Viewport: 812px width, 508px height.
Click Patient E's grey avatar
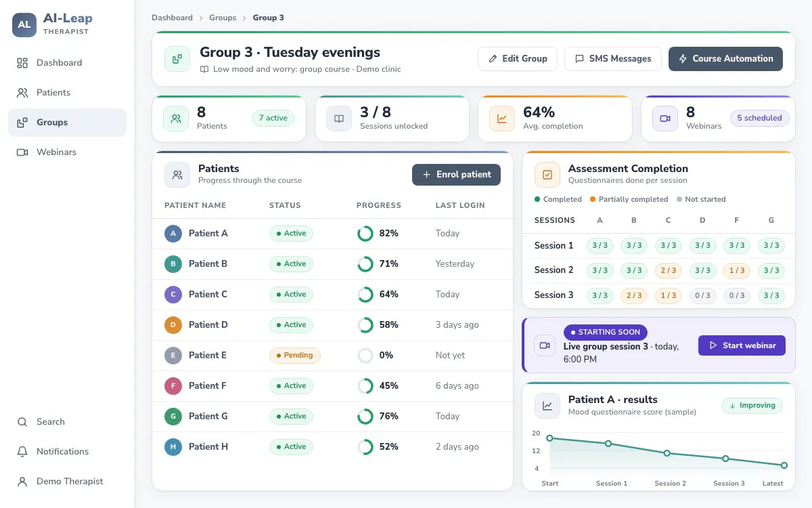pyautogui.click(x=173, y=356)
